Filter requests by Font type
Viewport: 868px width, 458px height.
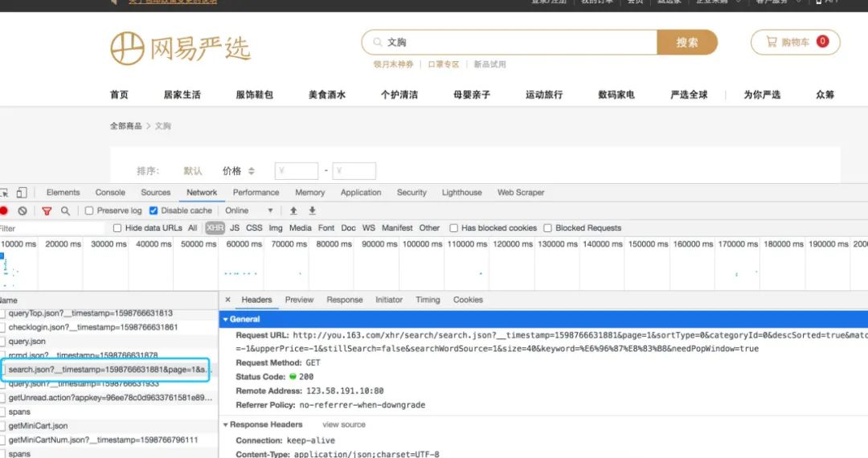pos(326,228)
